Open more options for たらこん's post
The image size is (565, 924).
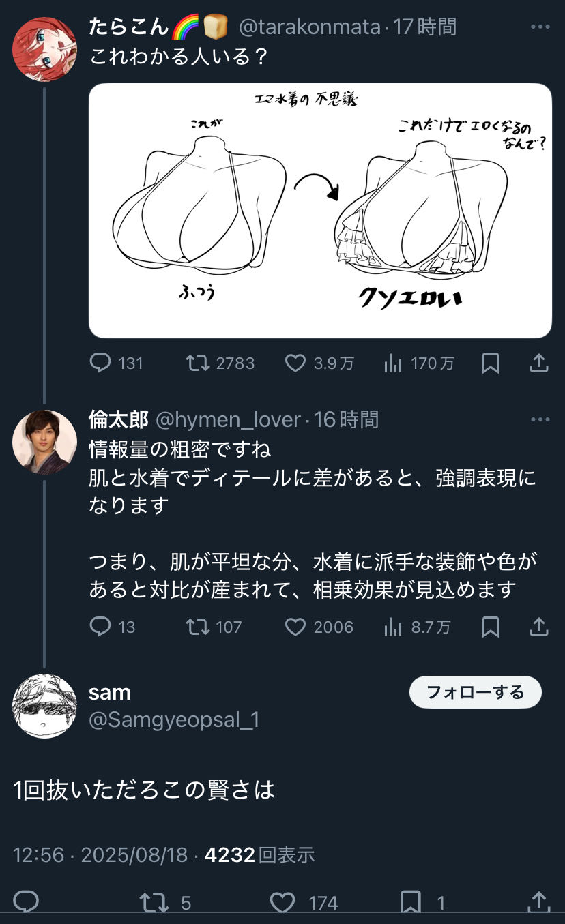coord(540,27)
